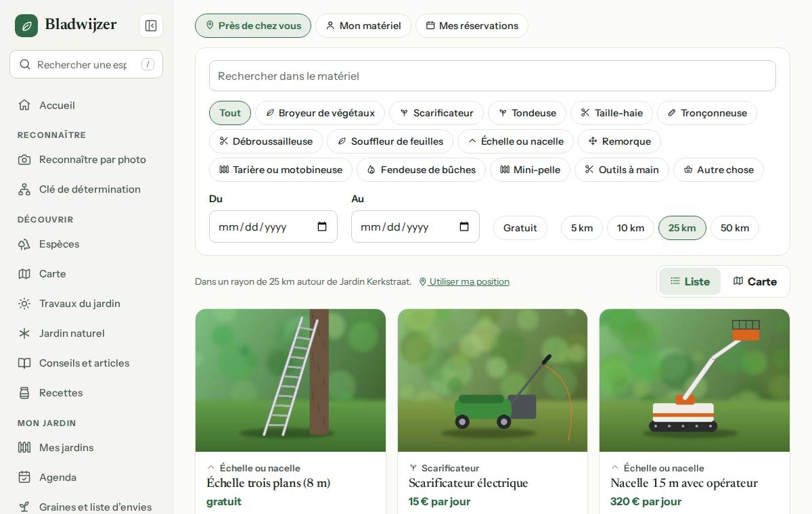Image resolution: width=812 pixels, height=514 pixels.
Task: Focus the Rechercher dans le matériel field
Action: click(x=493, y=76)
